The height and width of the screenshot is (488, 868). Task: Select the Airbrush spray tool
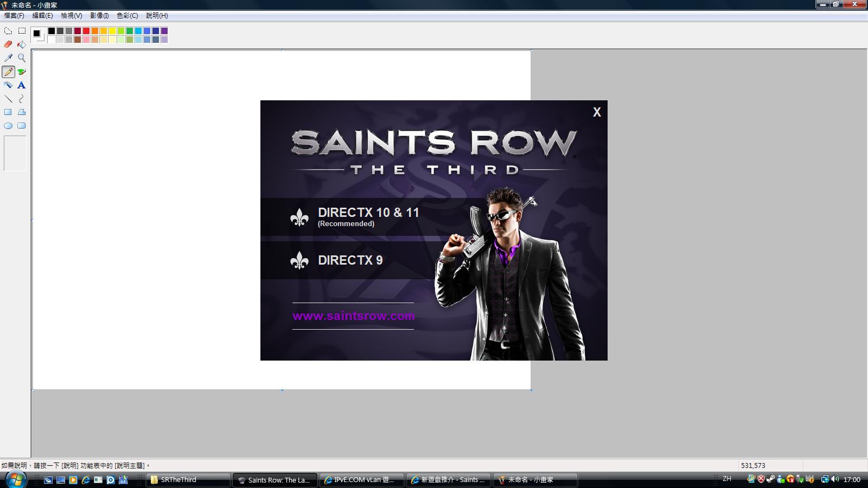(x=8, y=85)
